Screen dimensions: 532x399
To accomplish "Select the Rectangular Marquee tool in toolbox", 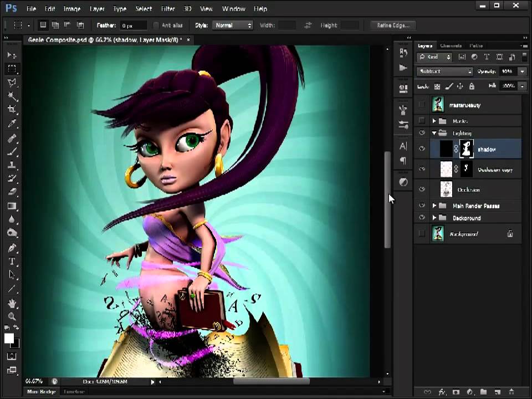I will pyautogui.click(x=12, y=69).
